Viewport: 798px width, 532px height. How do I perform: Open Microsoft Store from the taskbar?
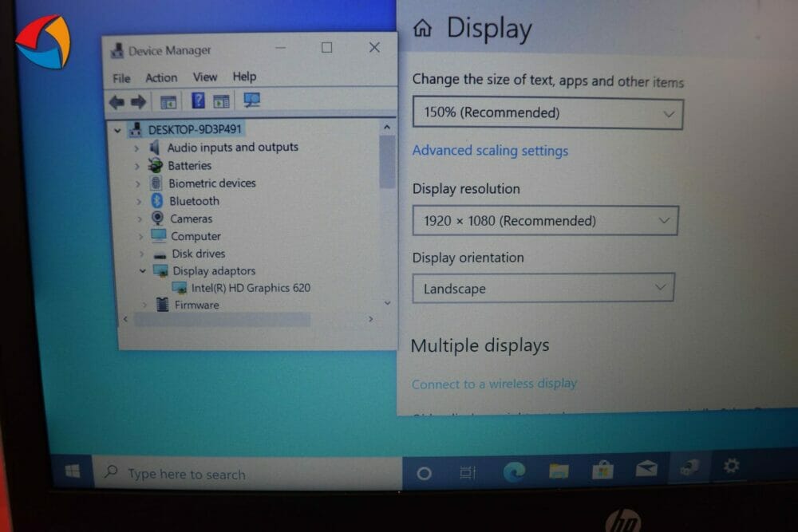[x=602, y=470]
